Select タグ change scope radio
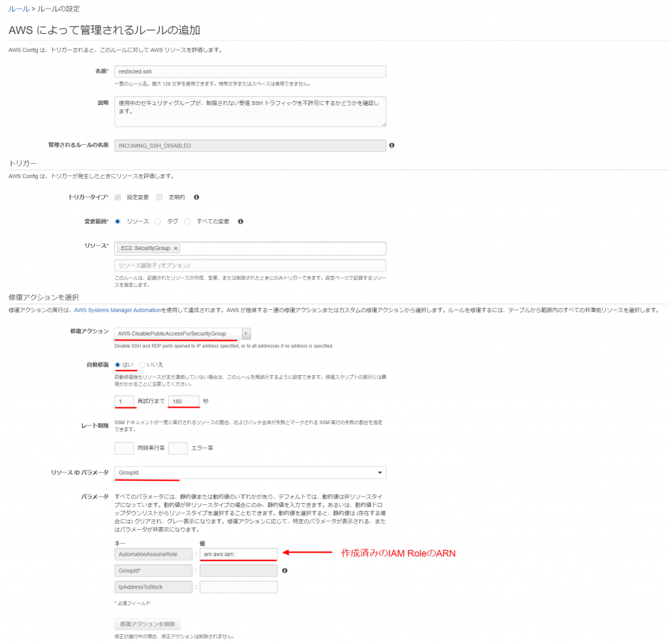668x644 pixels. tap(158, 222)
